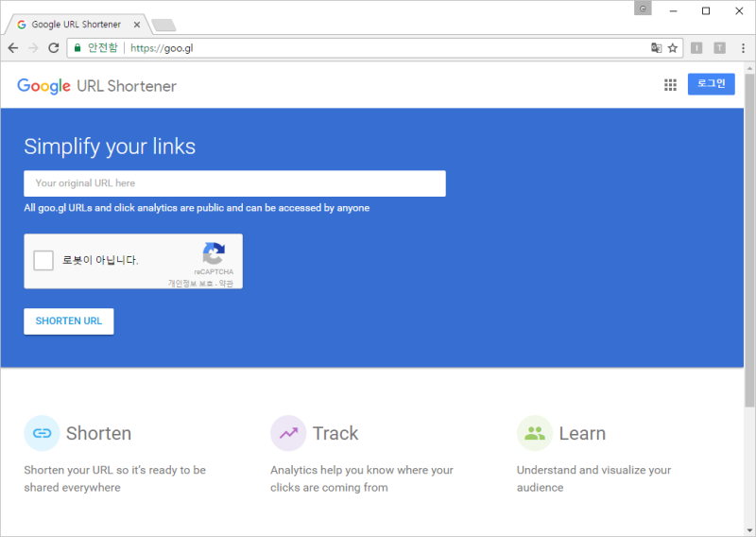
Task: Click the SHORTEN URL button
Action: [69, 321]
